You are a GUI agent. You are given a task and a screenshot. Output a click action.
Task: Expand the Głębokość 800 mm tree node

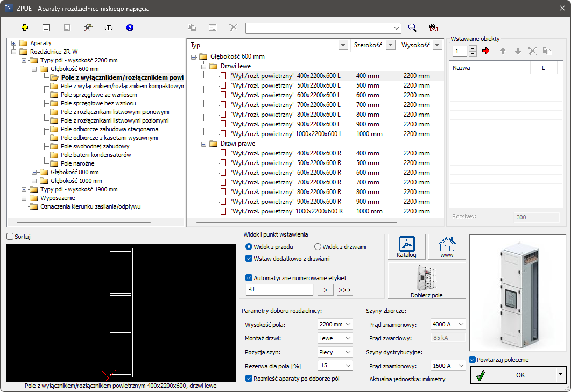pos(34,172)
